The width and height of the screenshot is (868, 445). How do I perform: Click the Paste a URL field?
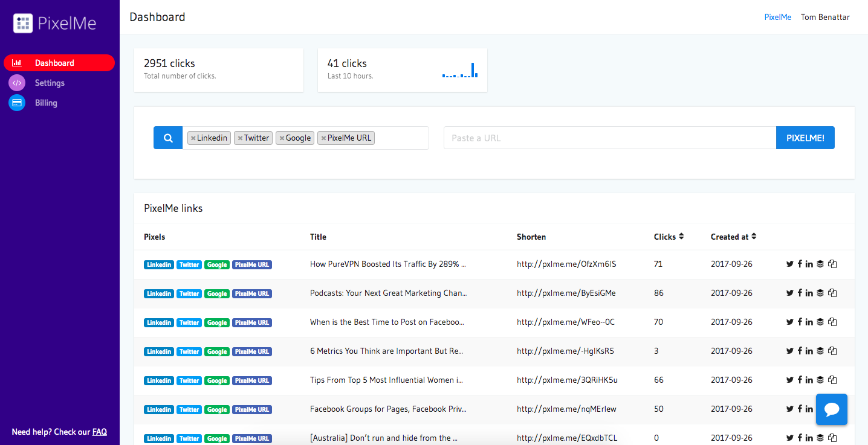(609, 138)
